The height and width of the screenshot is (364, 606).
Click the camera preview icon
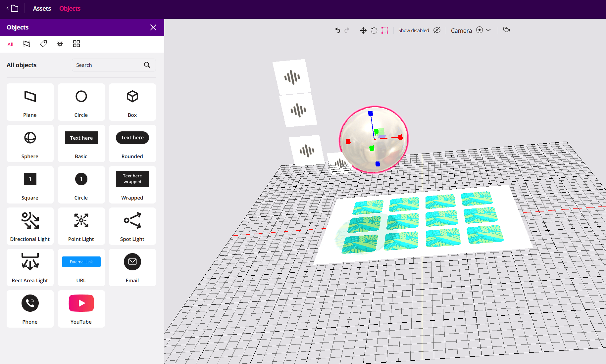click(506, 30)
